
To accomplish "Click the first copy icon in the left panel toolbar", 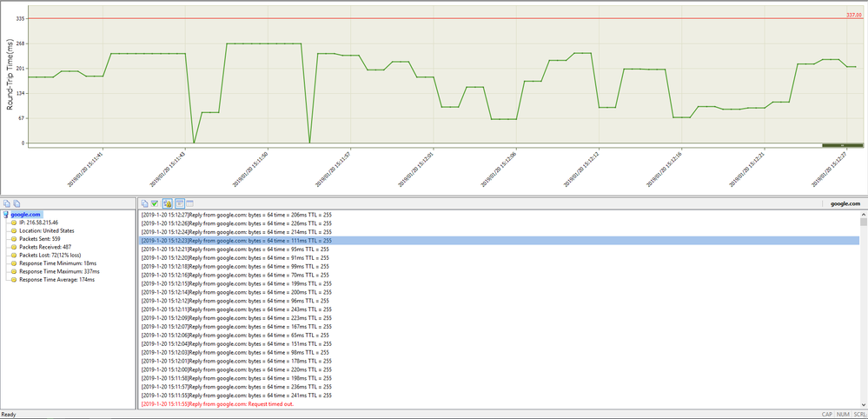I will point(5,203).
